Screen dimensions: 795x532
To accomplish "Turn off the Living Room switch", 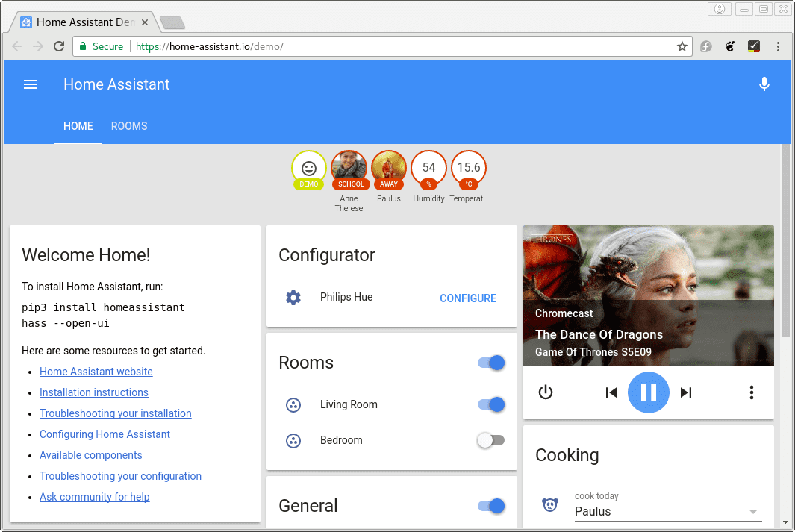I will click(x=491, y=405).
